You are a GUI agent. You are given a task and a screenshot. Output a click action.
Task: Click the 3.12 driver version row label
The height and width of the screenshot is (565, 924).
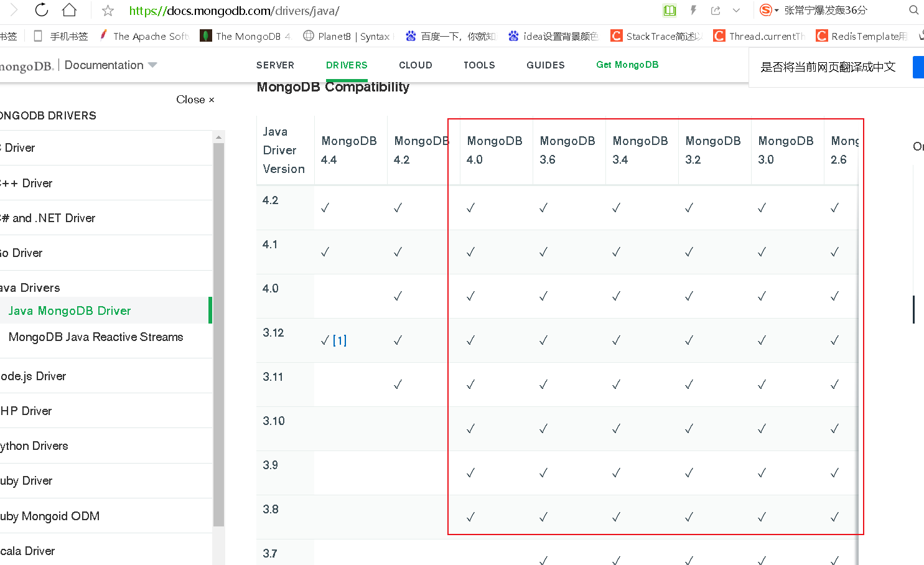click(x=273, y=333)
